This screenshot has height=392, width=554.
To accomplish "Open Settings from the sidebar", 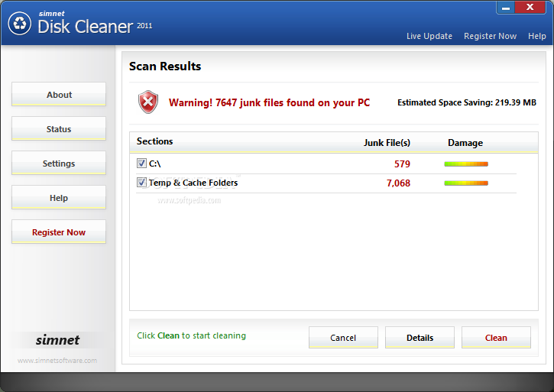I will [59, 163].
